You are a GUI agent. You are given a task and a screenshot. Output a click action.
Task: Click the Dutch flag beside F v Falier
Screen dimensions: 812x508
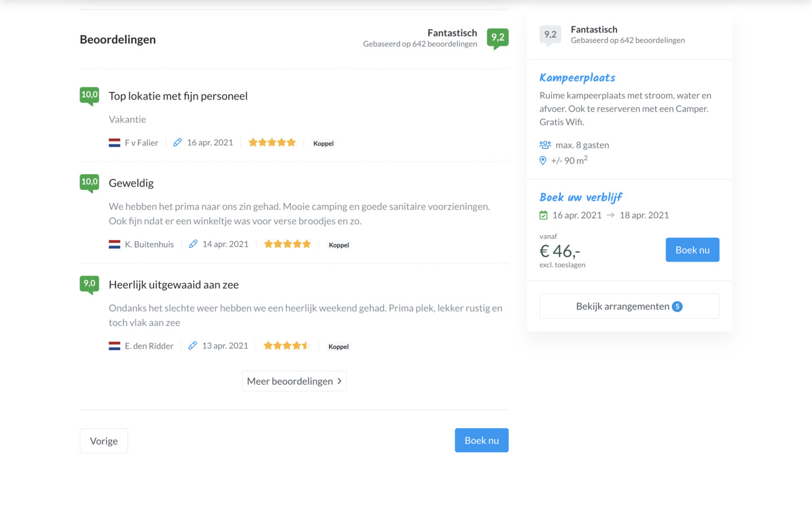point(114,143)
